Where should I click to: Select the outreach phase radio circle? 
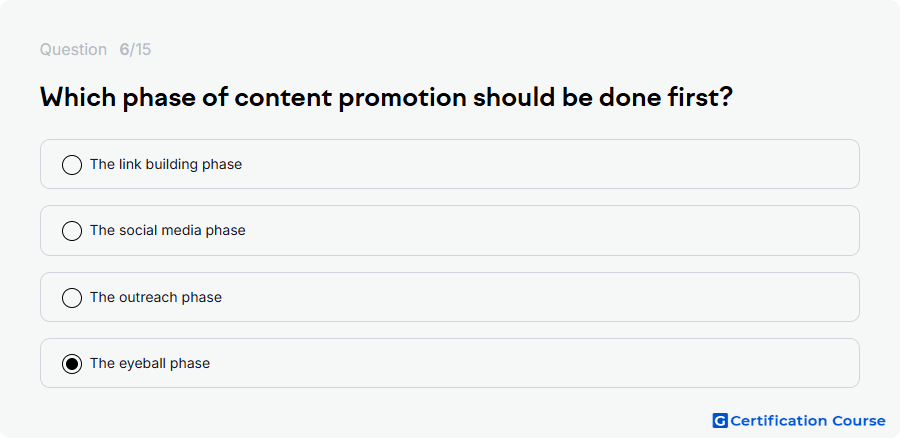click(x=72, y=297)
